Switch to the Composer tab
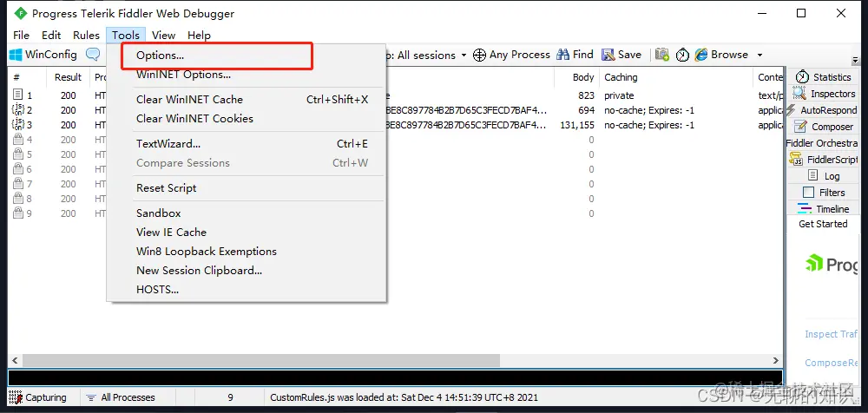868x413 pixels. (823, 127)
